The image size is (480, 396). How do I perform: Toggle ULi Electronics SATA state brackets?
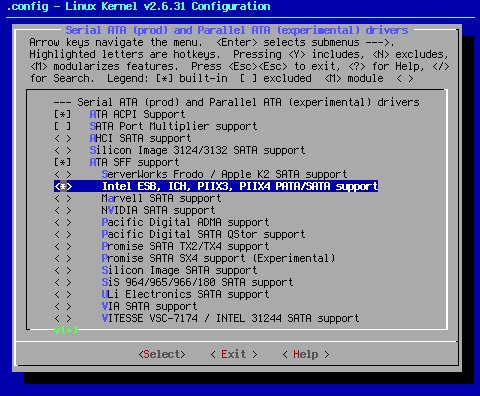[63, 294]
